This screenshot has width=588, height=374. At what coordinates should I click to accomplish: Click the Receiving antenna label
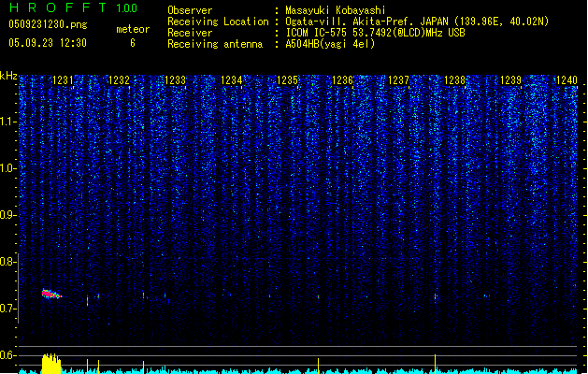[215, 44]
